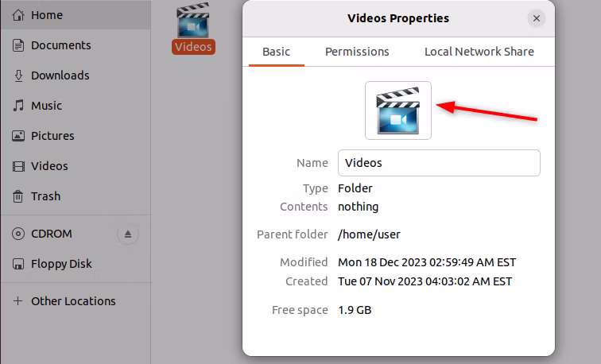The width and height of the screenshot is (601, 364).
Task: Switch to the Permissions tab
Action: (x=357, y=52)
